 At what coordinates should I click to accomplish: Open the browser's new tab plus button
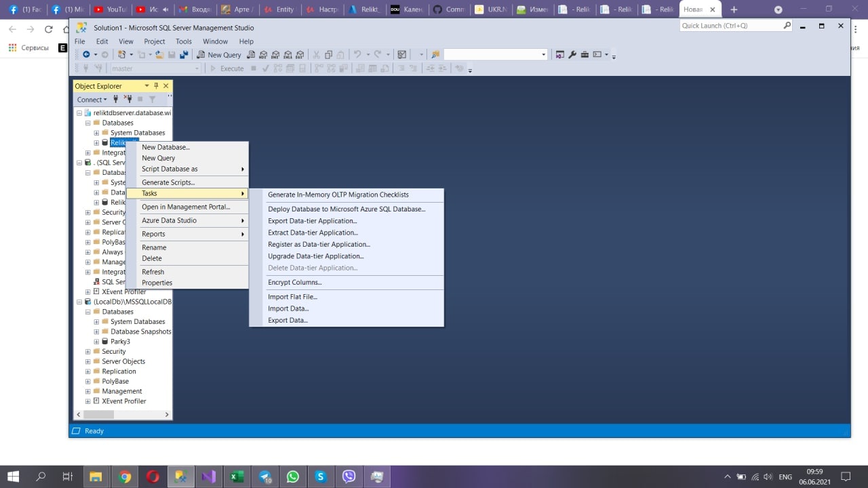pyautogui.click(x=734, y=9)
